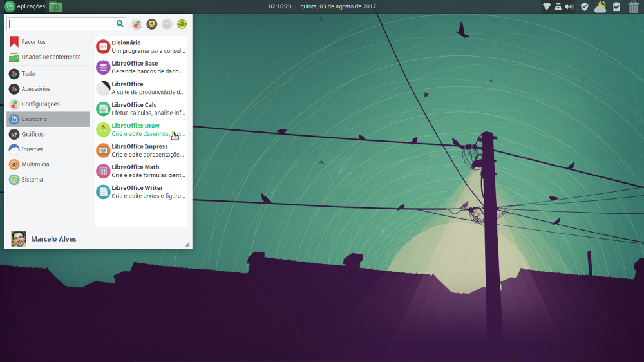Open the Gráficos category
The height and width of the screenshot is (362, 644).
48,134
